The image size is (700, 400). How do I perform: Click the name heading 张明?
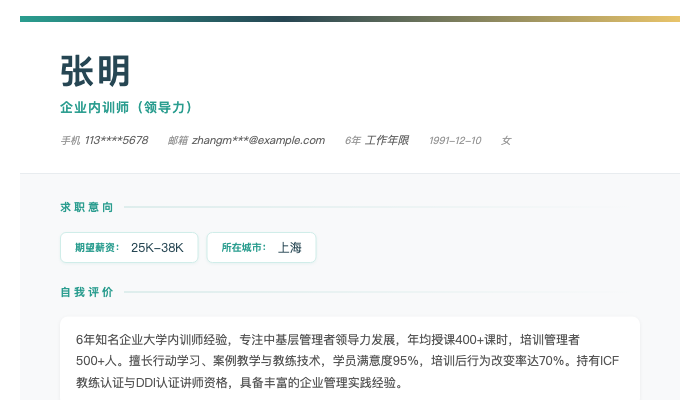coord(95,71)
